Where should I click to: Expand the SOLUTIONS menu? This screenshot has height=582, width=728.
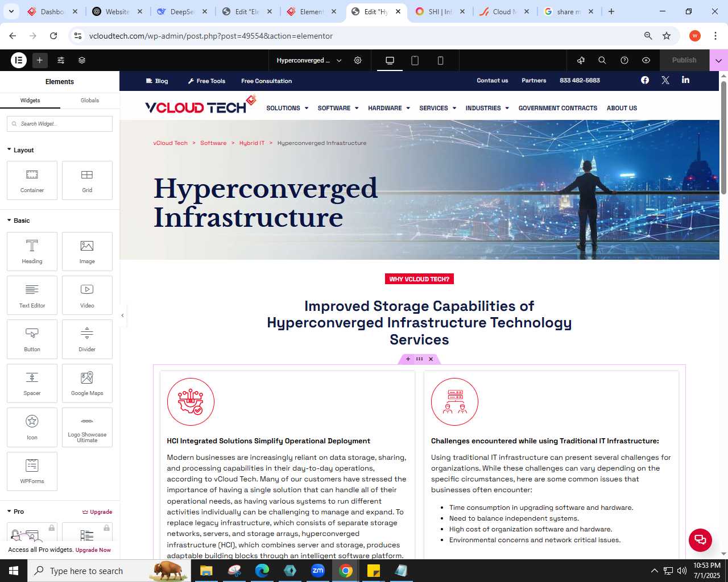(x=287, y=108)
